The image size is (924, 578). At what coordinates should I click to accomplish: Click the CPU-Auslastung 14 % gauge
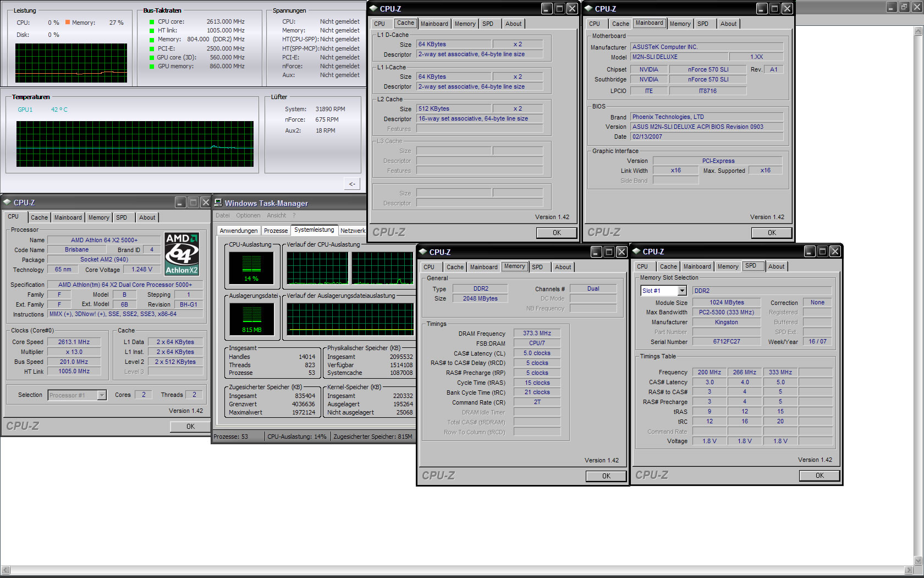click(x=251, y=268)
